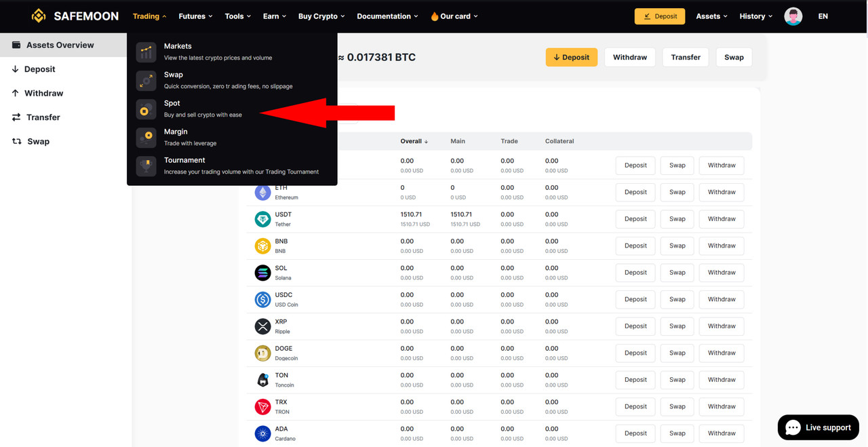
Task: Open the user profile avatar
Action: pos(793,16)
